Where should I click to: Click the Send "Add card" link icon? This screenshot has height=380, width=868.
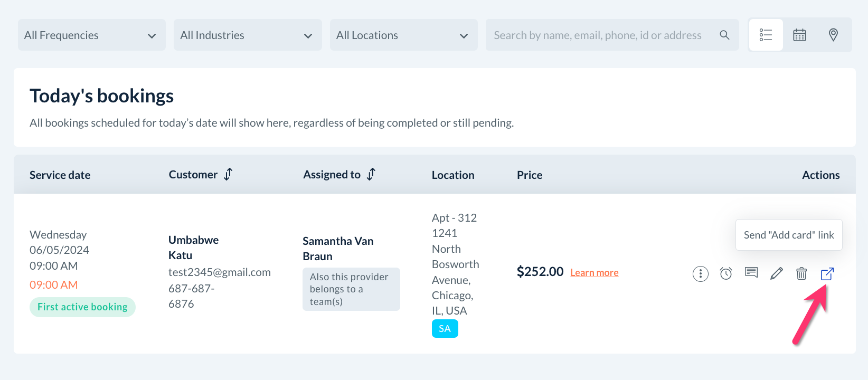point(827,273)
